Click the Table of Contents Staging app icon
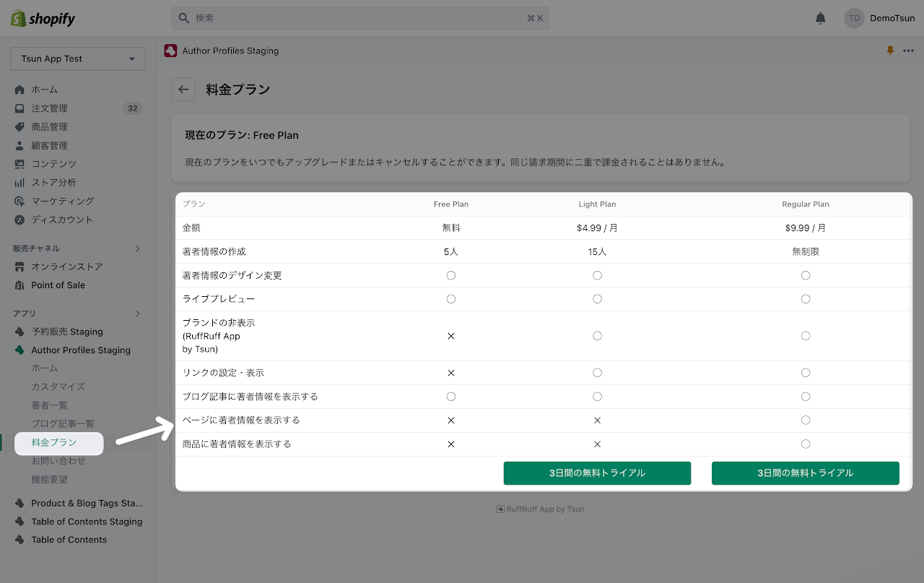Viewport: 924px width, 583px height. [x=19, y=522]
